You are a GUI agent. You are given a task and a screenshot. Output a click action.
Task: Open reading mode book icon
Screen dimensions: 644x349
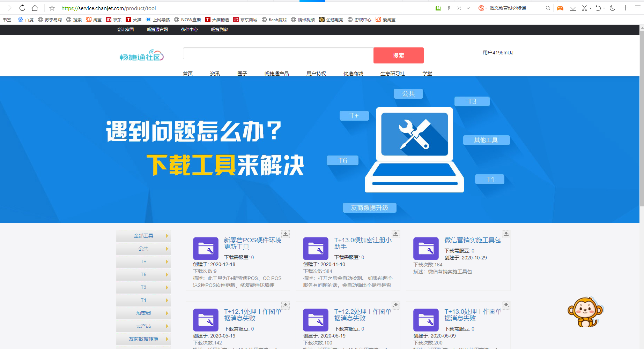pos(438,8)
